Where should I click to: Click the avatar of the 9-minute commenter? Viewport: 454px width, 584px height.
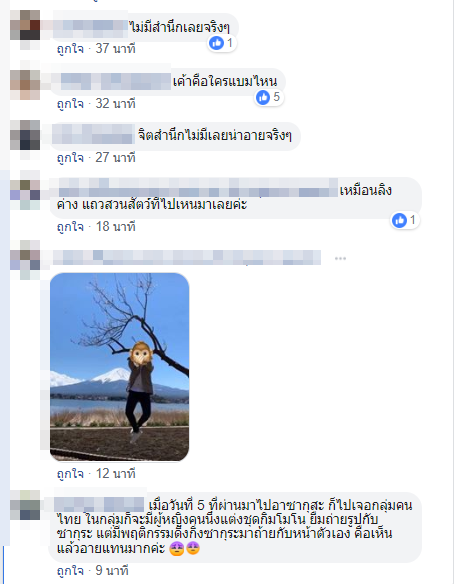(x=25, y=505)
